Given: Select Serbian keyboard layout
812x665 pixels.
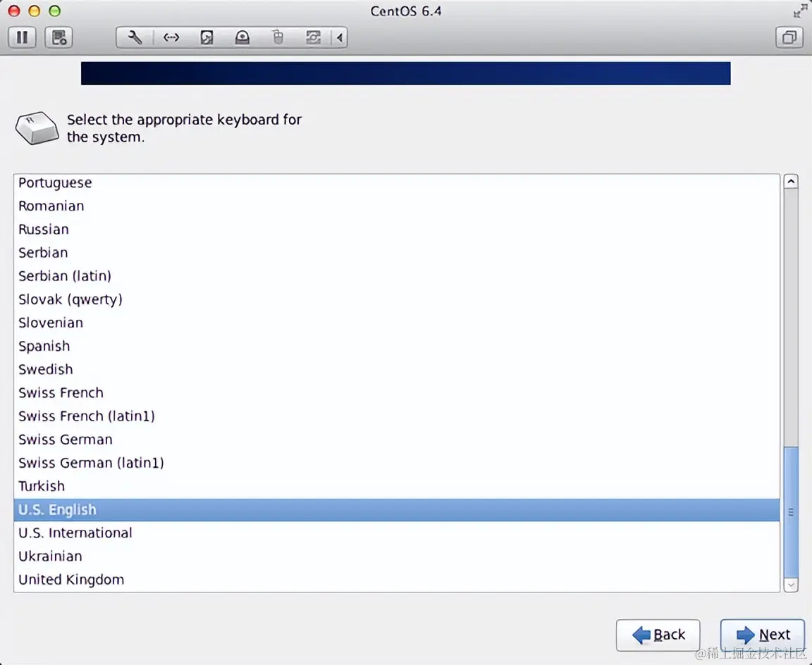Looking at the screenshot, I should pyautogui.click(x=397, y=252).
